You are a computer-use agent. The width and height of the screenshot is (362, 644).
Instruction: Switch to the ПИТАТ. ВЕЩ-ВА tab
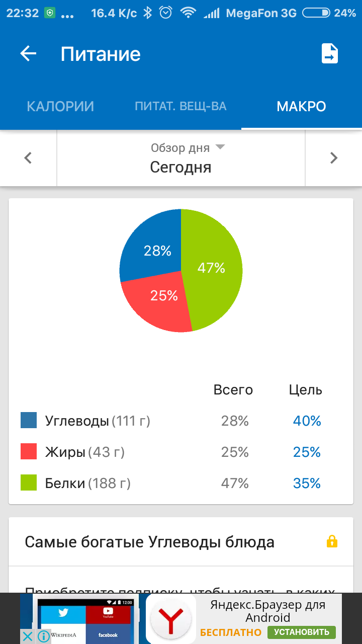point(180,107)
